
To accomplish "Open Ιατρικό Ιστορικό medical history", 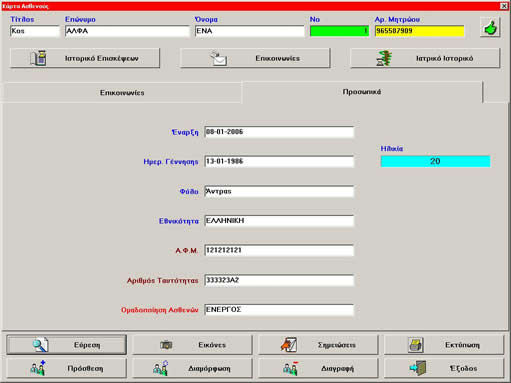I will point(425,58).
